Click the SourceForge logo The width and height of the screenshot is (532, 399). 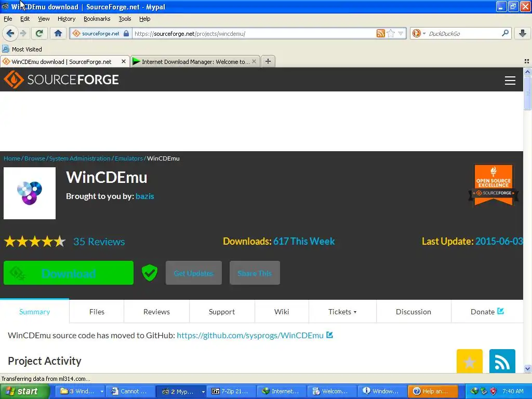(61, 79)
